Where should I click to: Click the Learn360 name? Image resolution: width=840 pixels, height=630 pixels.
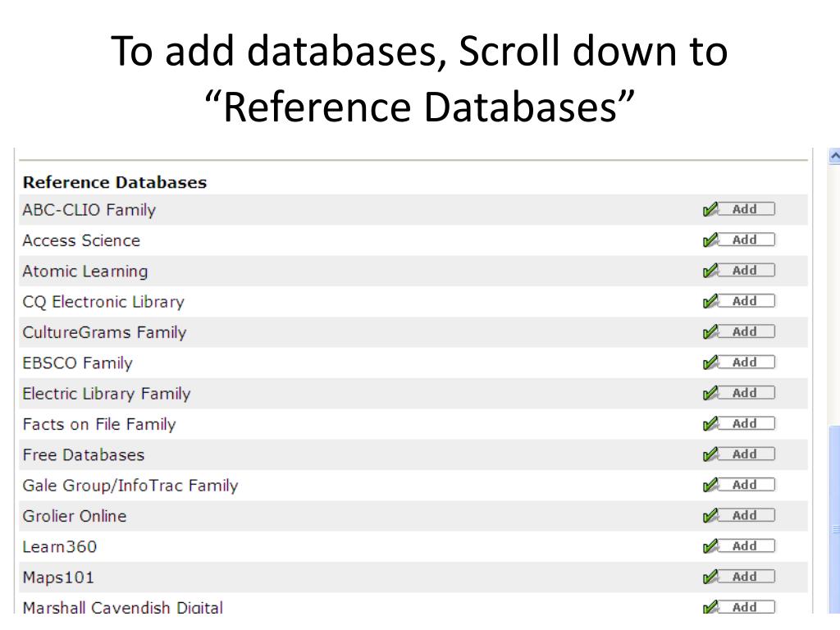click(x=59, y=547)
